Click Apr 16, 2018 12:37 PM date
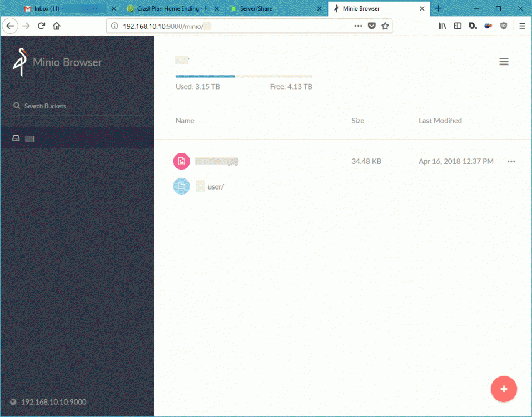This screenshot has height=417, width=532. 456,161
